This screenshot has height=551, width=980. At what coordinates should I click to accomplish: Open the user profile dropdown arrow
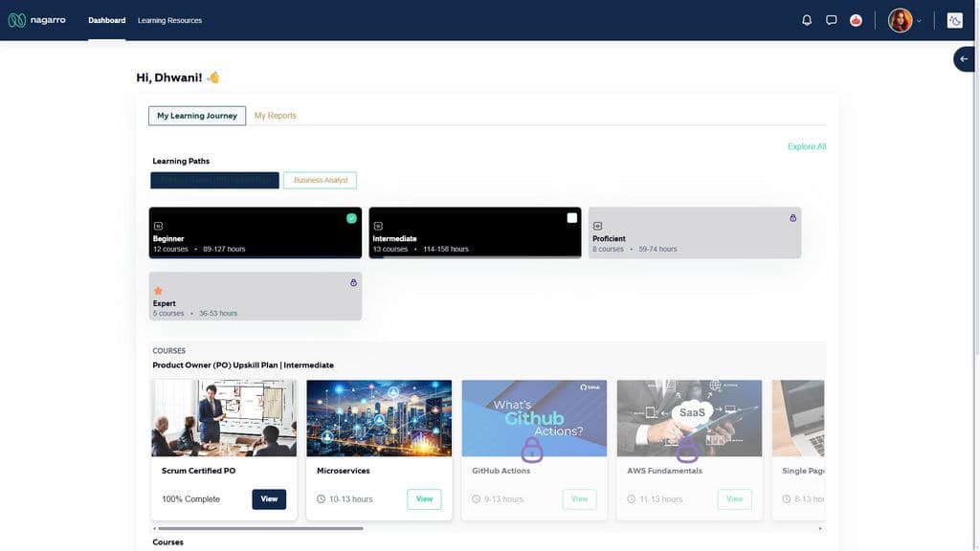coord(919,21)
